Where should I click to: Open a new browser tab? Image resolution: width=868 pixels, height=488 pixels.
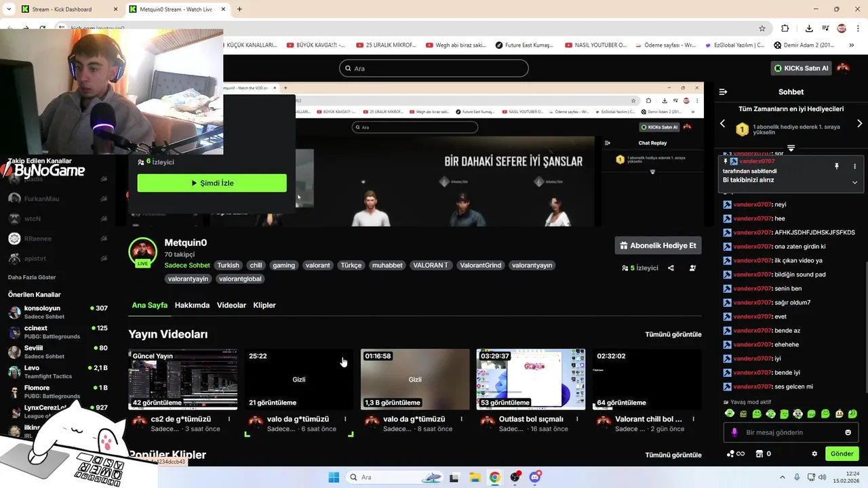pos(239,9)
